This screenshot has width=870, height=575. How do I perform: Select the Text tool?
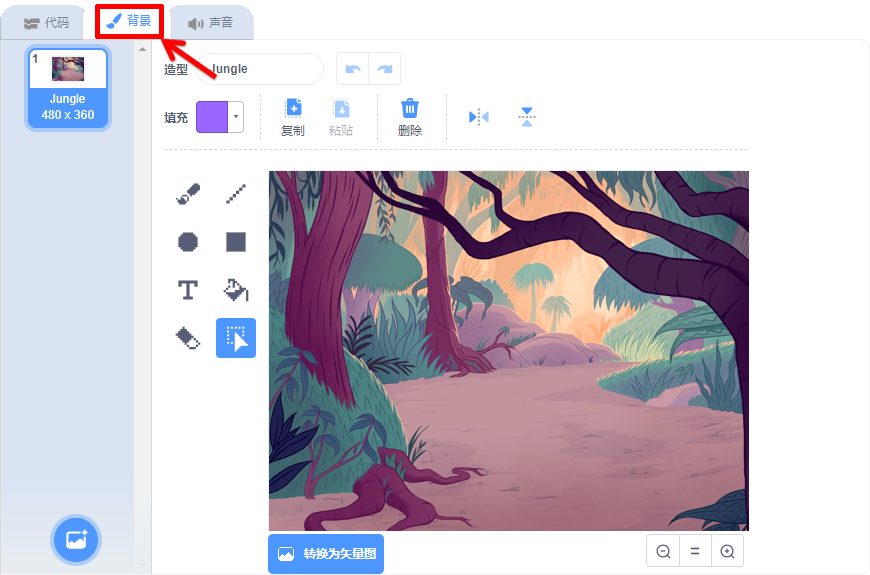click(188, 290)
